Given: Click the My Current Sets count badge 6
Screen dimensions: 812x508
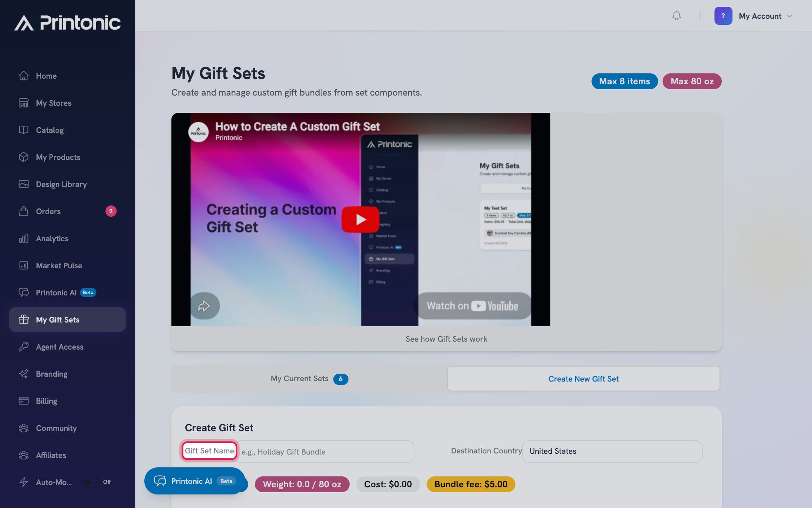Looking at the screenshot, I should [x=341, y=379].
